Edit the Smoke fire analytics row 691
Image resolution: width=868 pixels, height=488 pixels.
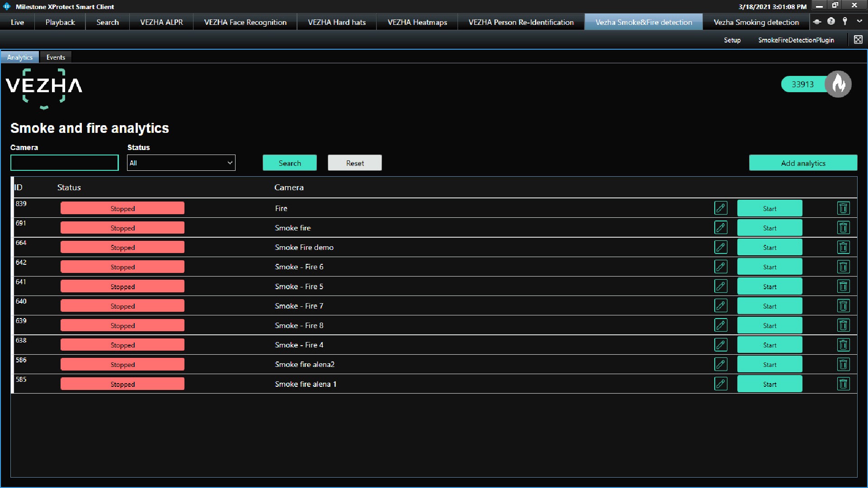click(x=721, y=227)
